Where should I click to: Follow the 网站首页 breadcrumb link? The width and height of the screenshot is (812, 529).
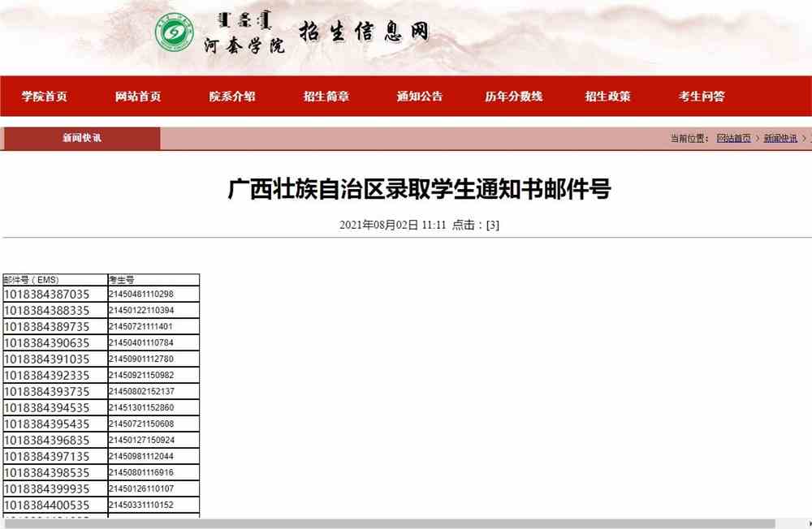coord(734,138)
